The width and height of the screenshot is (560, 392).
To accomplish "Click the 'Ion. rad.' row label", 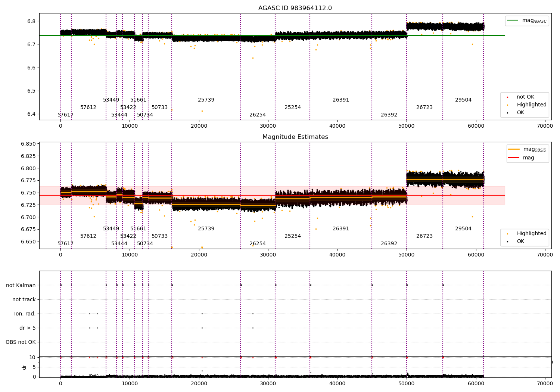I will (x=25, y=314).
